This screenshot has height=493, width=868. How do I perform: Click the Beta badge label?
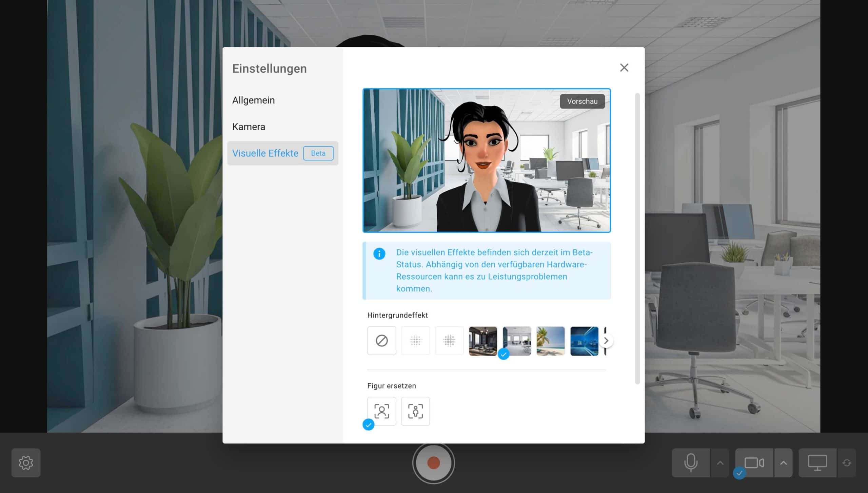point(318,153)
